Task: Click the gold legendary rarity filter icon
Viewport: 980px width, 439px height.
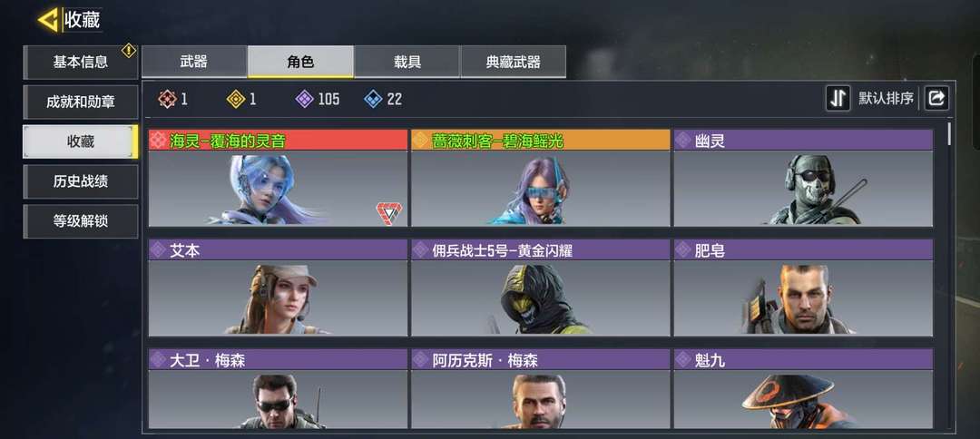Action: click(236, 99)
